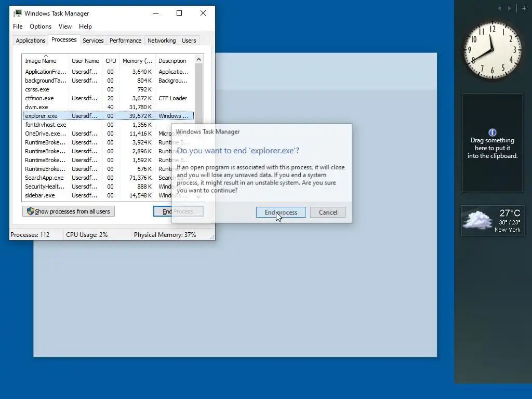
Task: Click the Task Manager title bar icon
Action: pos(17,13)
